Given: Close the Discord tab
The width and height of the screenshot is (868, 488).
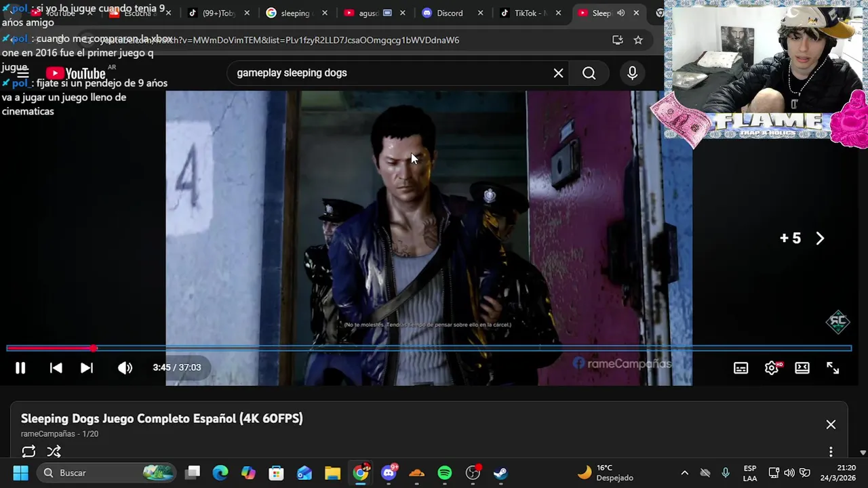Looking at the screenshot, I should tap(481, 13).
